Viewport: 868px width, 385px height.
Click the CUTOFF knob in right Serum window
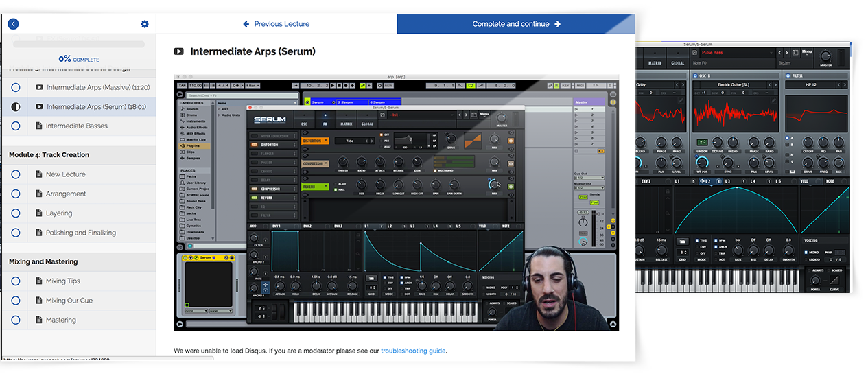pyautogui.click(x=807, y=142)
